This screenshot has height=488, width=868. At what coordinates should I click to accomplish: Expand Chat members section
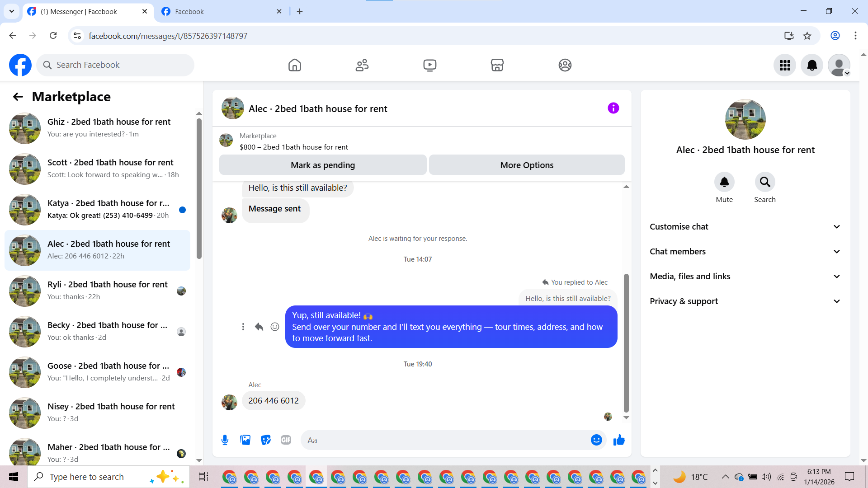(745, 252)
